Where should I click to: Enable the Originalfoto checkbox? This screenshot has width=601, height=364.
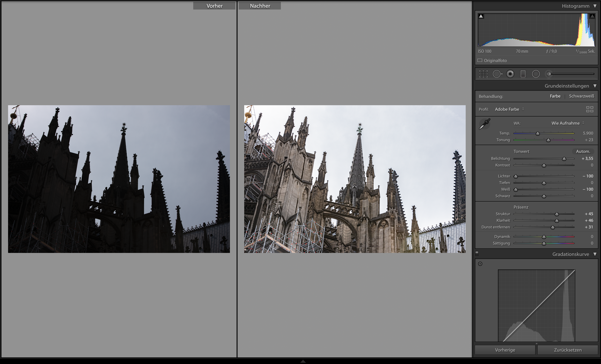point(480,60)
